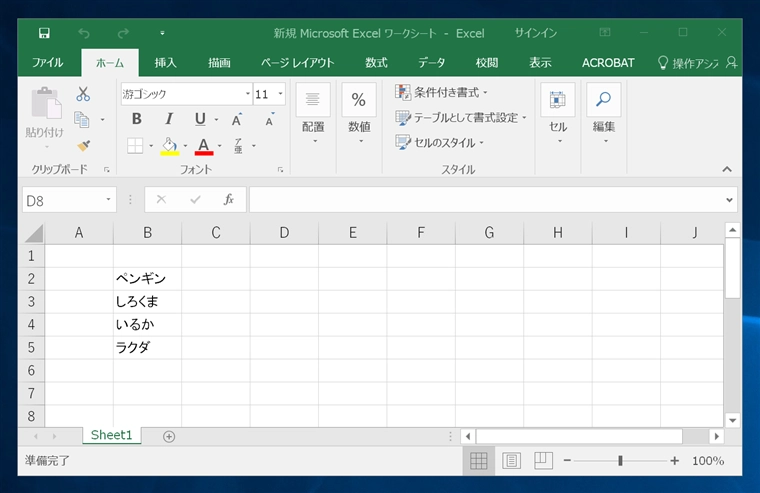Select cell containing しろくま
The width and height of the screenshot is (760, 493).
147,302
